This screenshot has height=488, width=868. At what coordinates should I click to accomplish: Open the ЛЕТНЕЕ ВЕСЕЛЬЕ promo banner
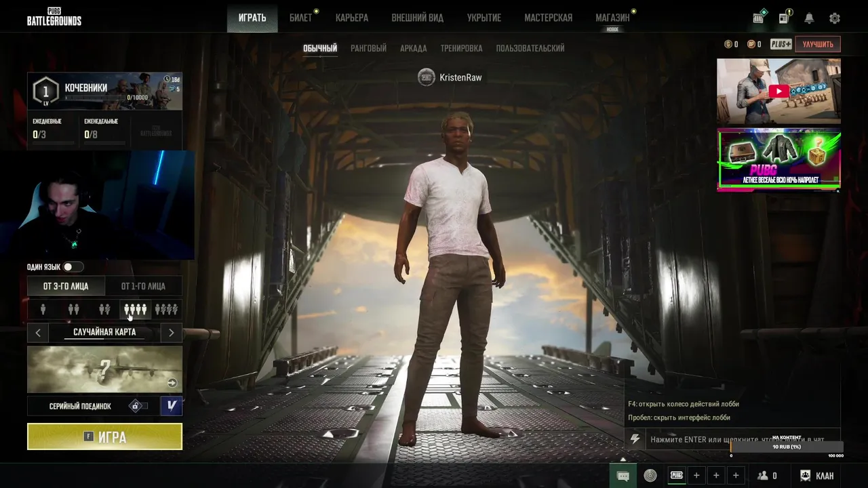coord(778,159)
